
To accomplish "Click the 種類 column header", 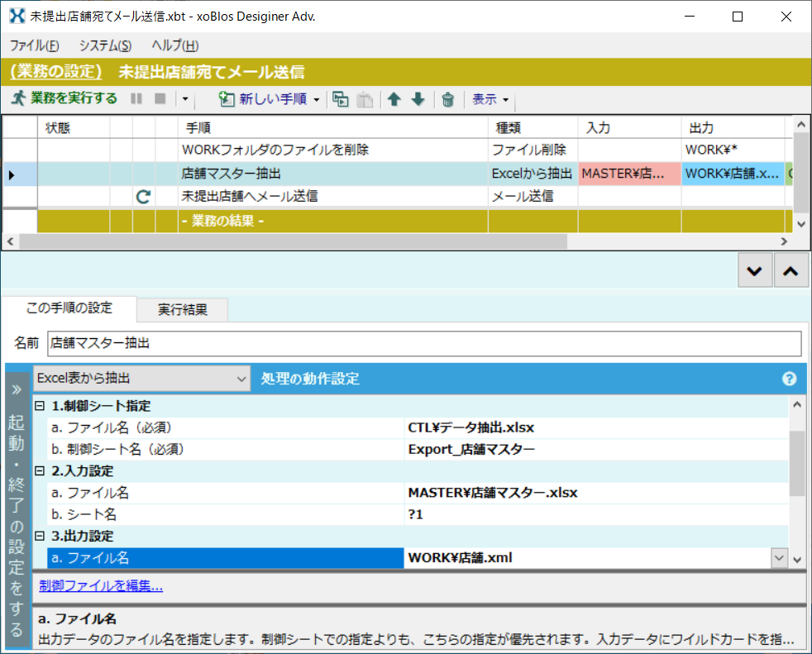I will [x=533, y=127].
